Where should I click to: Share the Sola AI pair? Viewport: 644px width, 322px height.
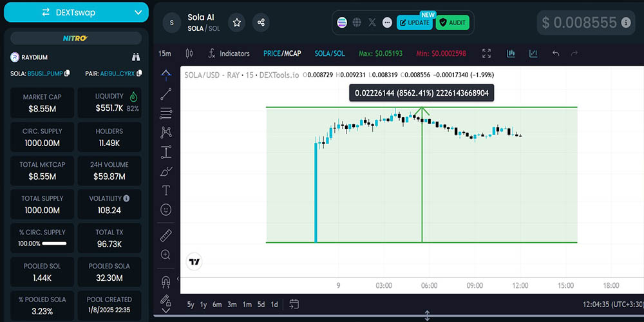pos(261,23)
